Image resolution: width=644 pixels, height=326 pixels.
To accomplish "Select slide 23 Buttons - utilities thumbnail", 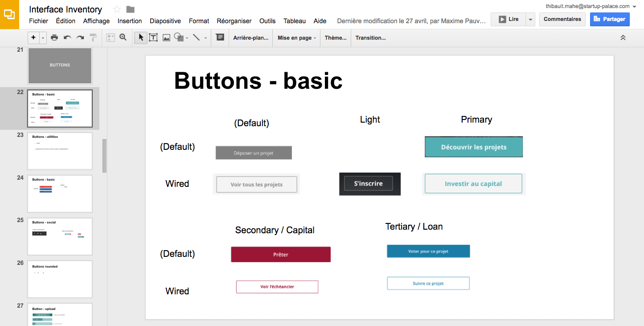I will [x=60, y=151].
